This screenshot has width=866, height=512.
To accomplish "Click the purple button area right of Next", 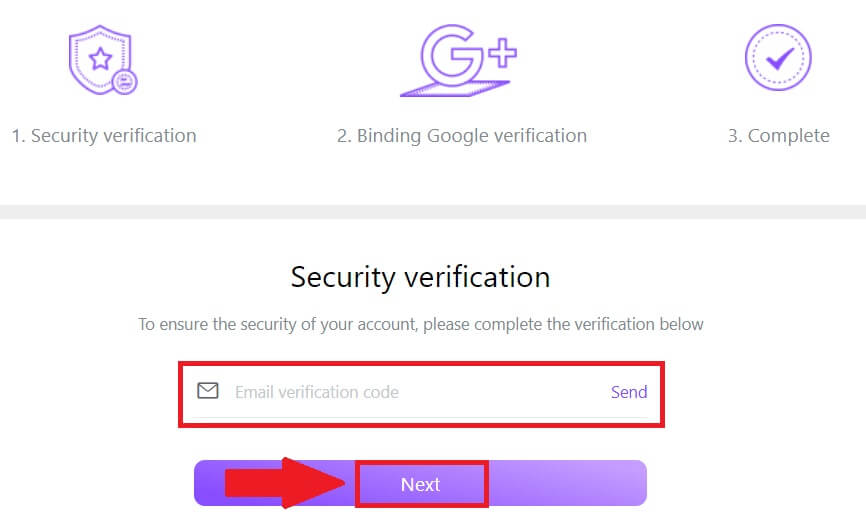I will pos(567,484).
